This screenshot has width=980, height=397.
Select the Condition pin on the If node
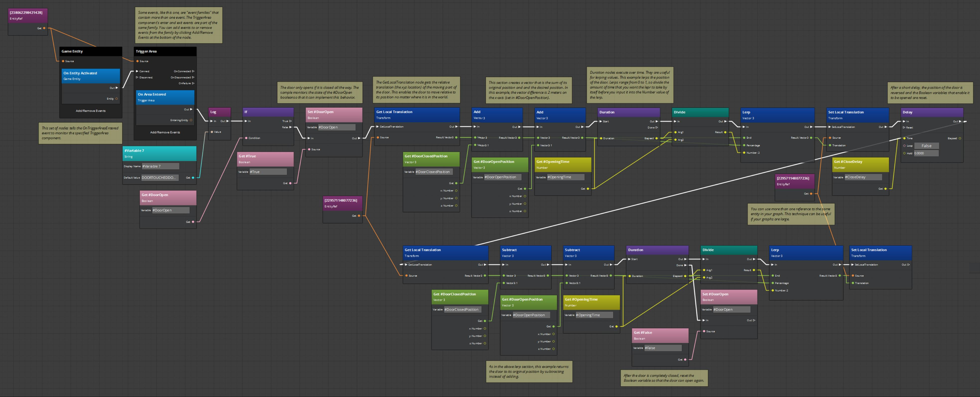tap(246, 138)
